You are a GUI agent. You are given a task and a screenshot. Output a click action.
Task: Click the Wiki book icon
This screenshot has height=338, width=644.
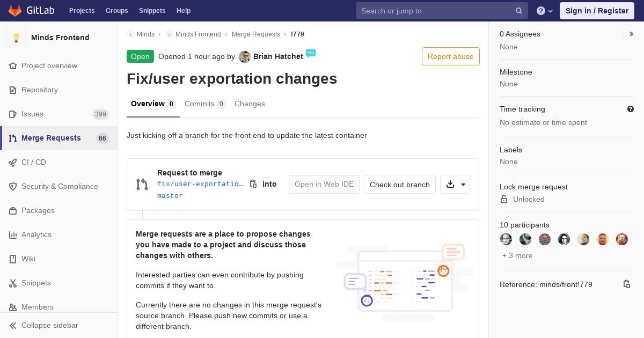pyautogui.click(x=13, y=259)
